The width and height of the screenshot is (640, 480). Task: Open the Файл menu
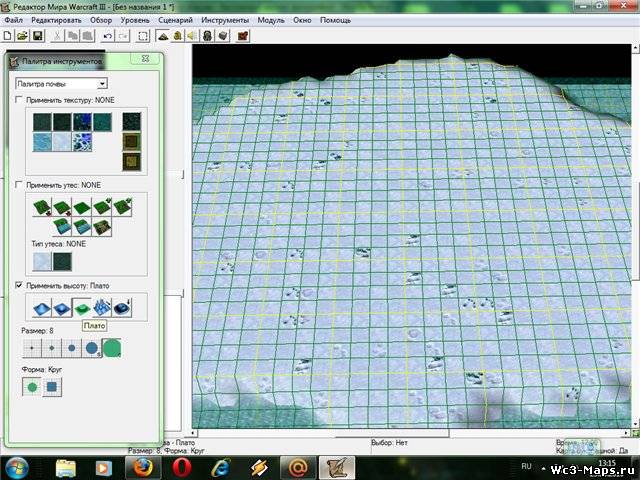pyautogui.click(x=13, y=20)
